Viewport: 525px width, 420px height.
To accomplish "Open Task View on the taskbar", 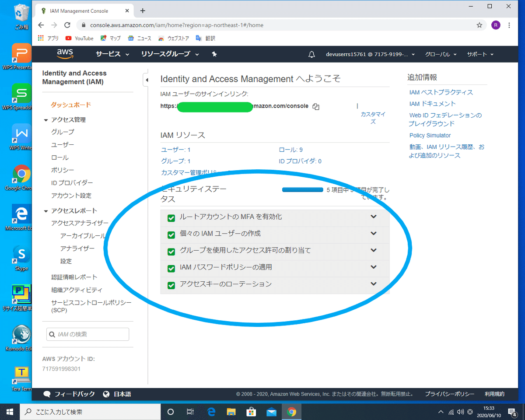I will pyautogui.click(x=190, y=412).
